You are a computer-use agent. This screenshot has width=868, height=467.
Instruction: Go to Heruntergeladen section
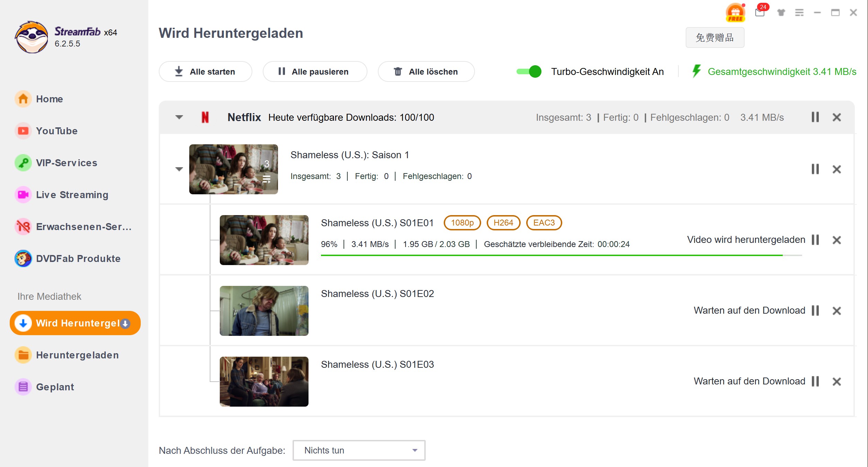click(77, 355)
